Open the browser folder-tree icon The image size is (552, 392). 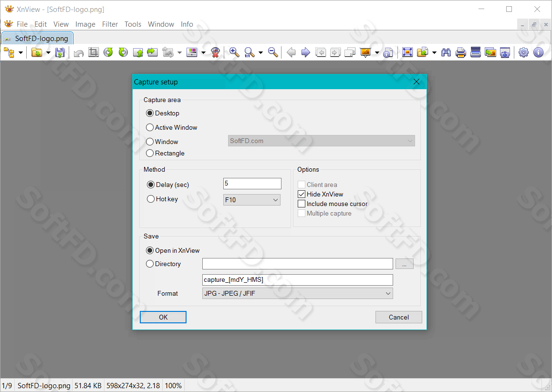pos(9,53)
